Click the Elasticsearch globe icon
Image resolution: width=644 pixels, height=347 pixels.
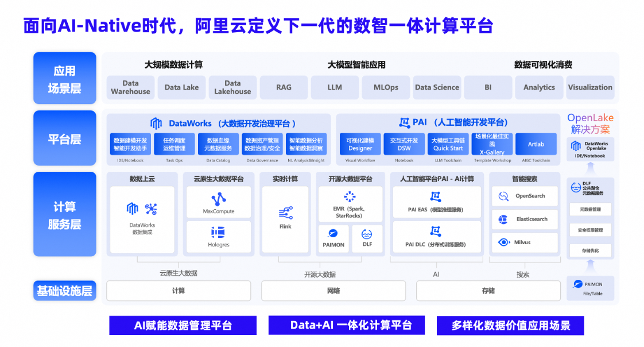click(x=503, y=219)
